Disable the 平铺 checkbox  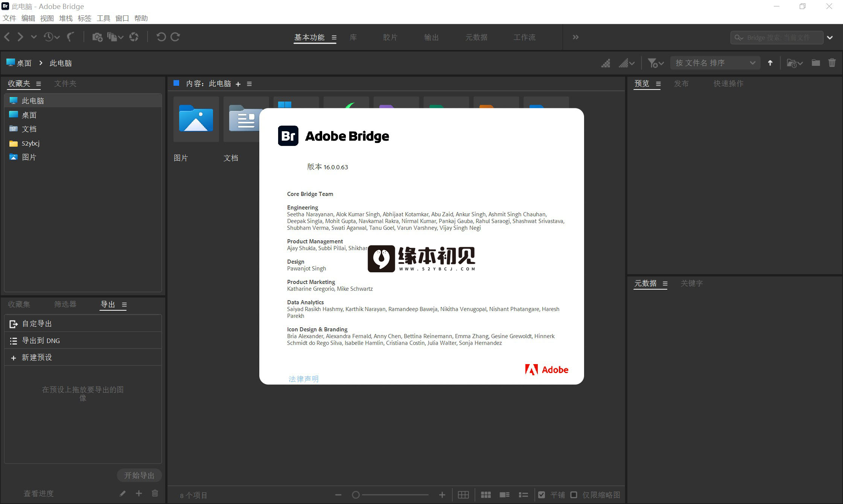[542, 495]
